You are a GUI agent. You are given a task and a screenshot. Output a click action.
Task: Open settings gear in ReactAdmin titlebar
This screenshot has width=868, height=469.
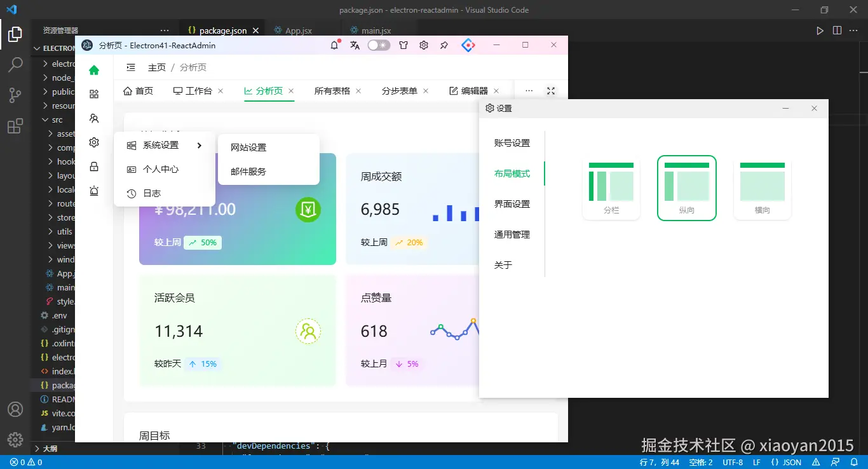424,45
